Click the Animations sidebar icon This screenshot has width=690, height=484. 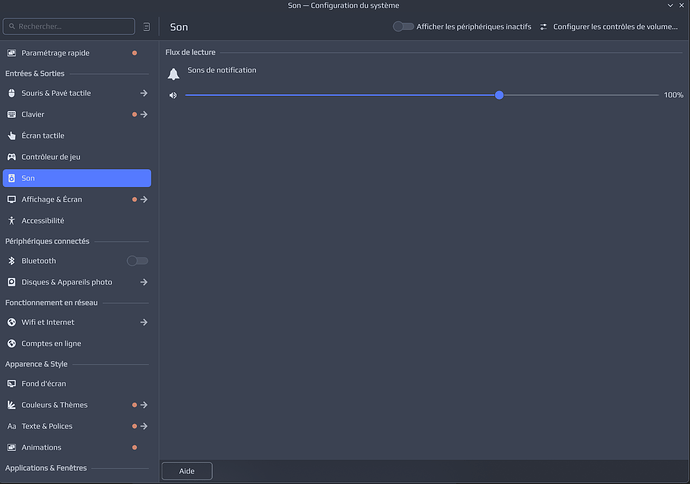point(12,447)
